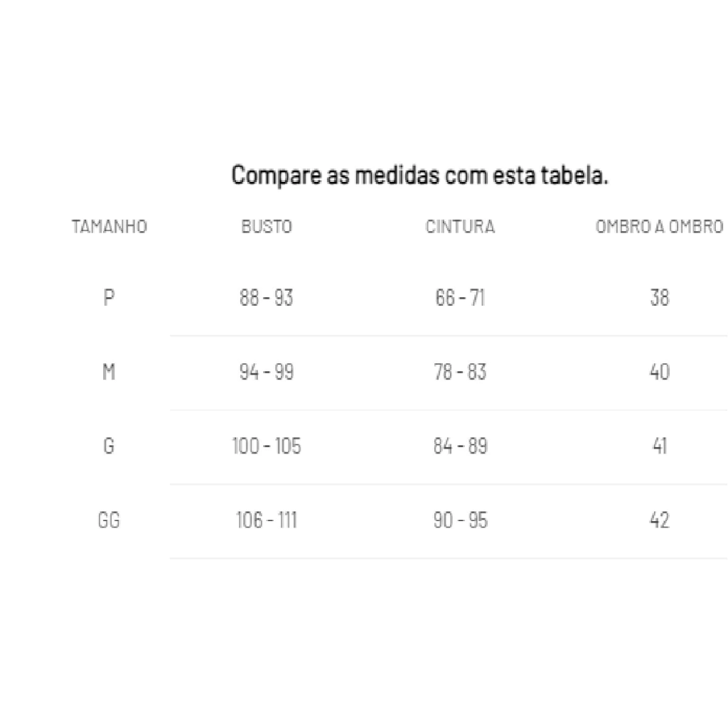Click the OMBRO A OMBRO column header
Viewport: 728px width, 728px height.
pos(659,227)
